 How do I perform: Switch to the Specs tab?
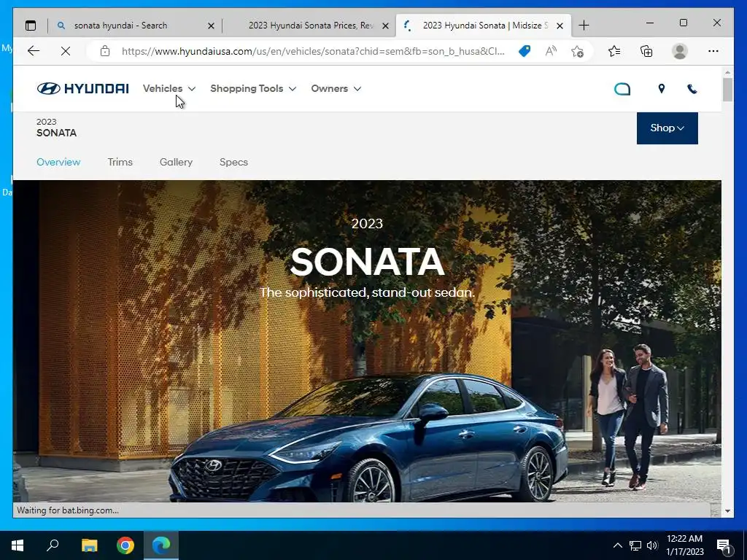(x=233, y=162)
